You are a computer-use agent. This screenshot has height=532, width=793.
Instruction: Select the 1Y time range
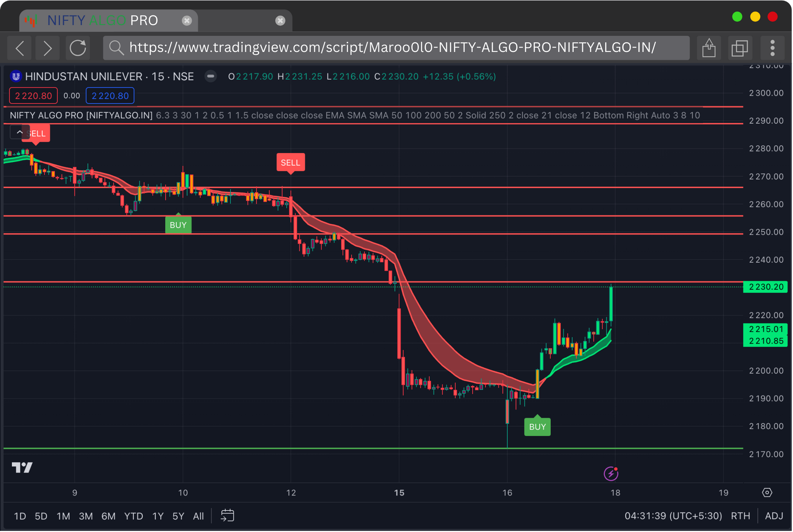[158, 517]
